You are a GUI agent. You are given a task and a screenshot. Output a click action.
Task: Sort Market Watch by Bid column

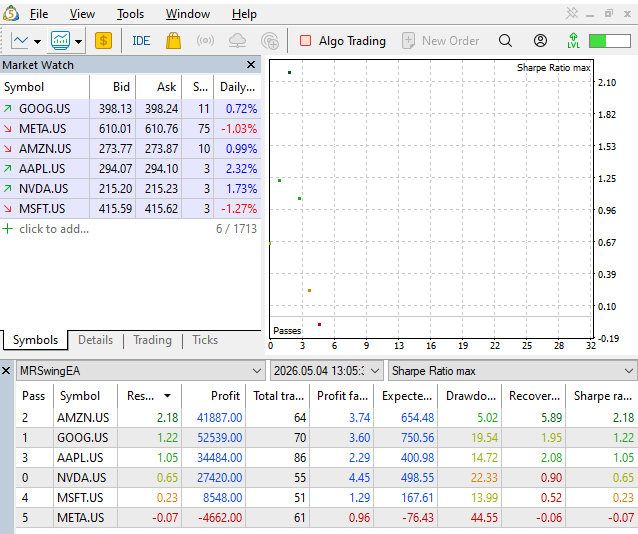[113, 87]
